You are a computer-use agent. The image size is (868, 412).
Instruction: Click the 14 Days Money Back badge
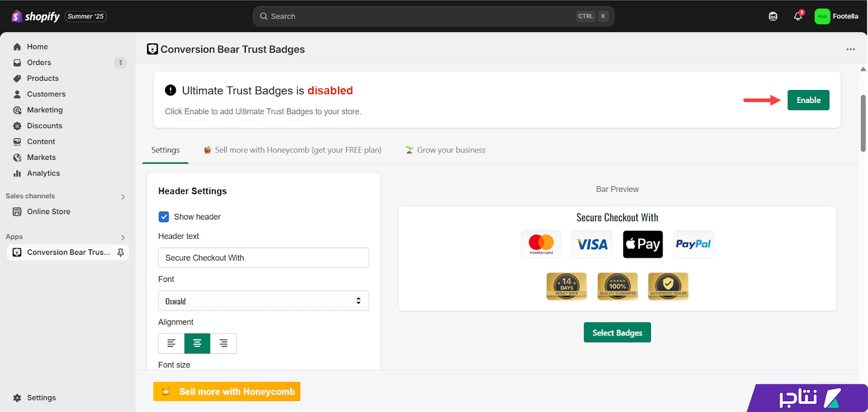click(x=566, y=286)
